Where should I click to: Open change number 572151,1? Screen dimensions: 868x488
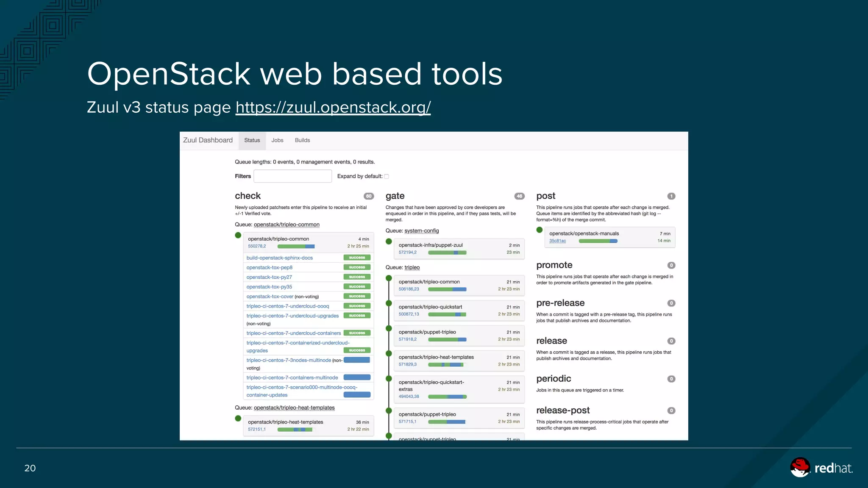(257, 429)
